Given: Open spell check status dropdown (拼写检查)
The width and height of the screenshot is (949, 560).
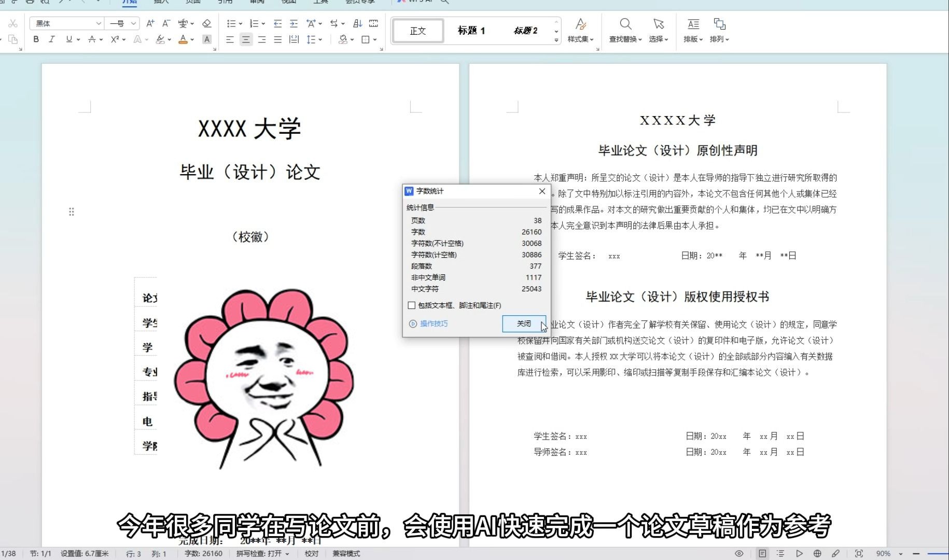Looking at the screenshot, I should (x=262, y=553).
